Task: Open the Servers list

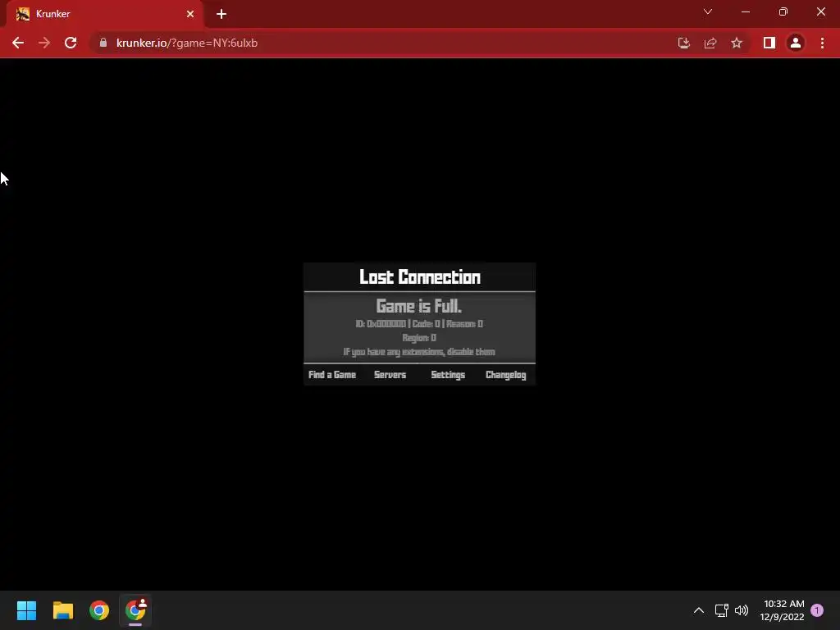Action: pyautogui.click(x=390, y=375)
